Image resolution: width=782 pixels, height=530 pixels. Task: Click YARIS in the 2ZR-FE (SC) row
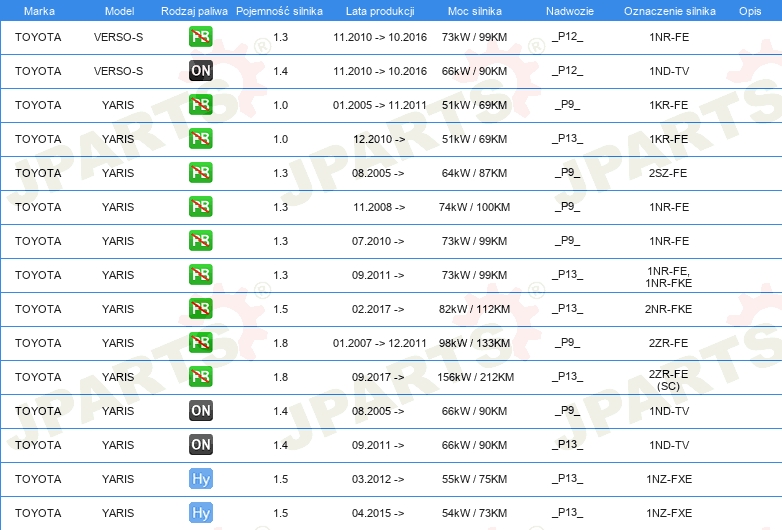(118, 377)
